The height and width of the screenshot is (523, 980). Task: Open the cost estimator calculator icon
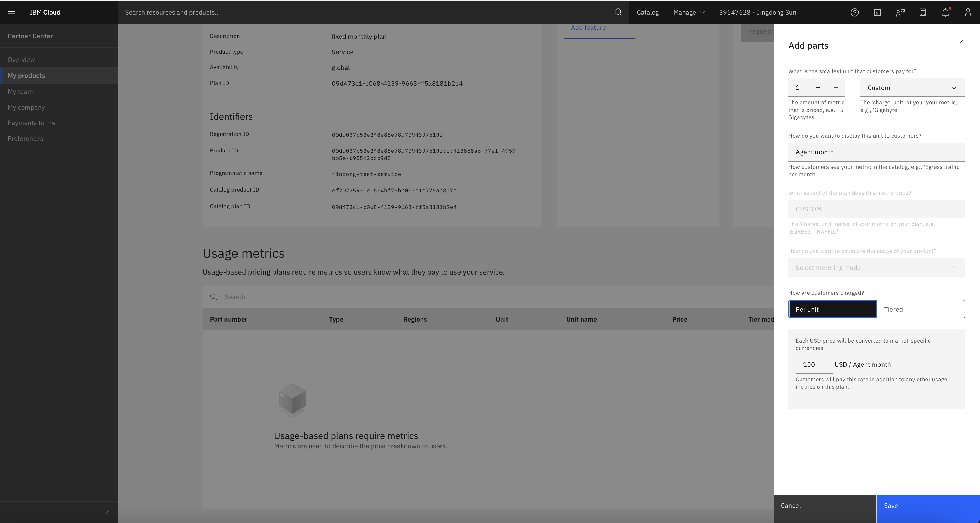tap(923, 12)
